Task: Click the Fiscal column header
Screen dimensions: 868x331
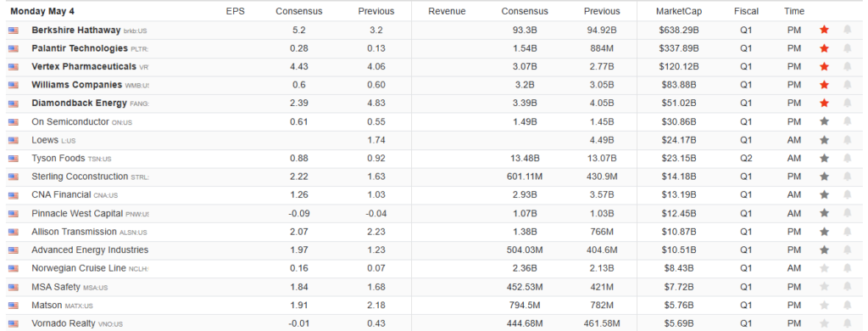Action: point(746,11)
